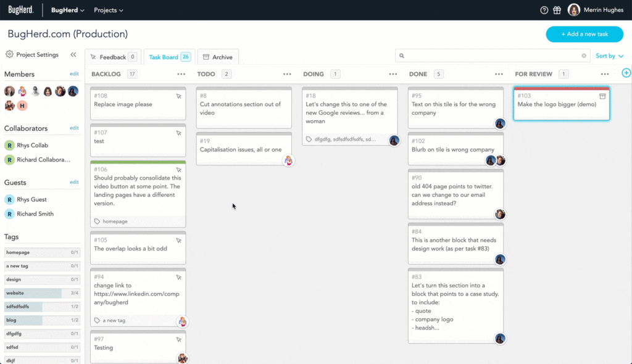Open the Merrin Hughes avatar in the header
632x364 pixels.
(573, 10)
